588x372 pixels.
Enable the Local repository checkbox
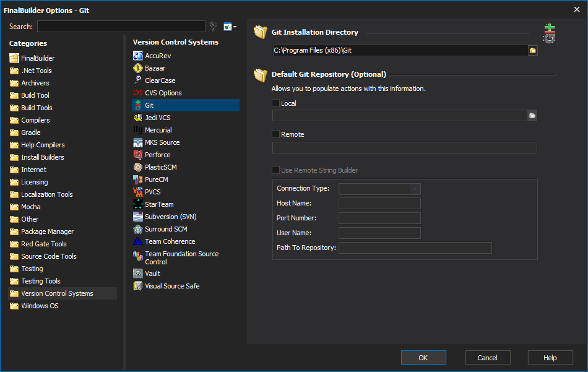275,103
